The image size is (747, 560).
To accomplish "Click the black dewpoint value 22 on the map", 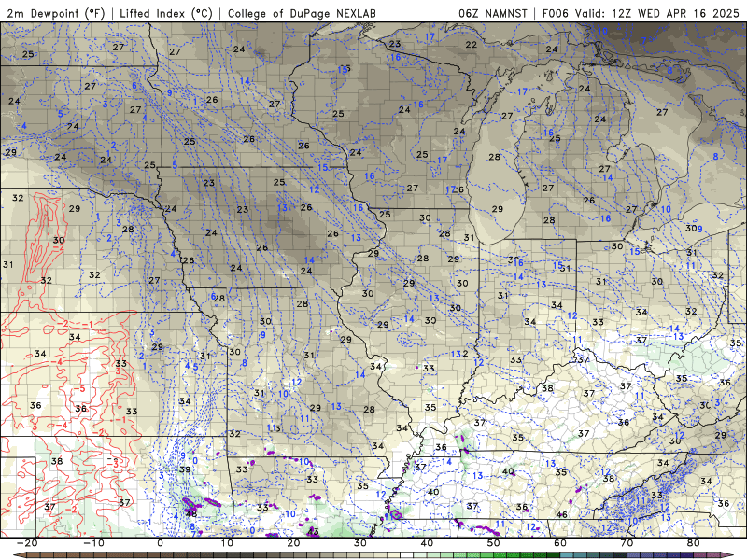I will click(472, 44).
